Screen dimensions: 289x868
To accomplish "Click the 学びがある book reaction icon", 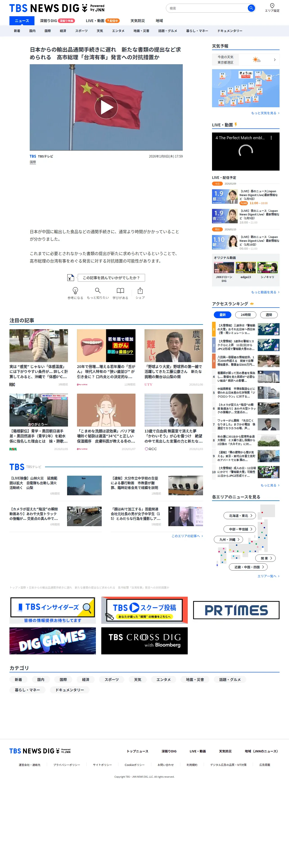I will pyautogui.click(x=120, y=290).
